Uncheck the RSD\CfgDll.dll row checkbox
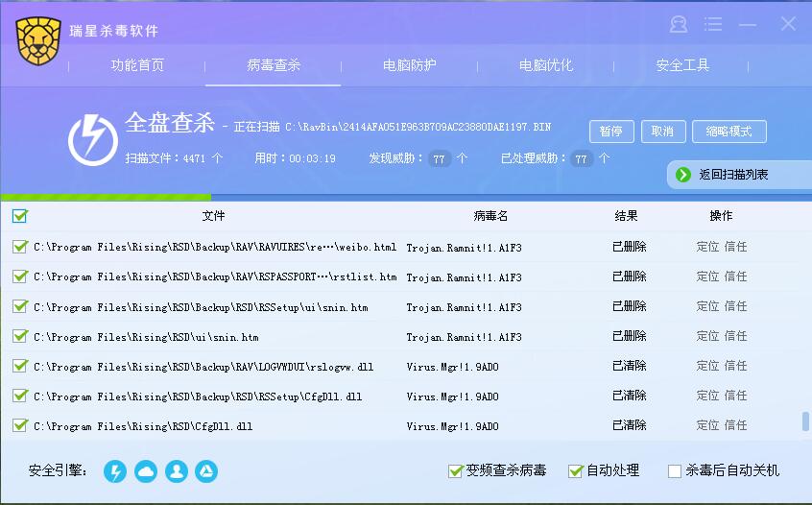The width and height of the screenshot is (812, 505). coord(20,425)
